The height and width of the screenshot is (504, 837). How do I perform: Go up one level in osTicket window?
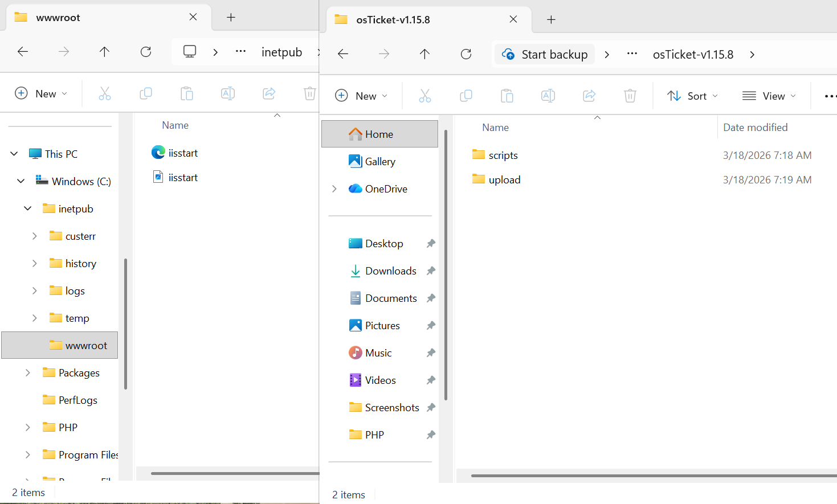(x=424, y=54)
